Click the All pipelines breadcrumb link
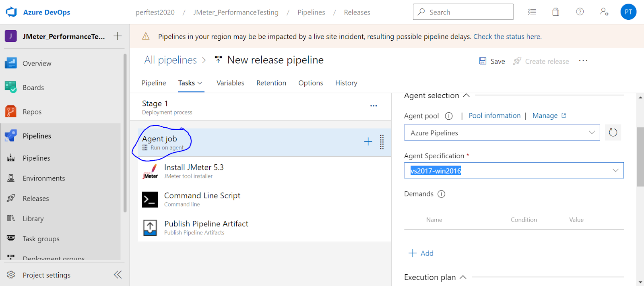 tap(171, 60)
